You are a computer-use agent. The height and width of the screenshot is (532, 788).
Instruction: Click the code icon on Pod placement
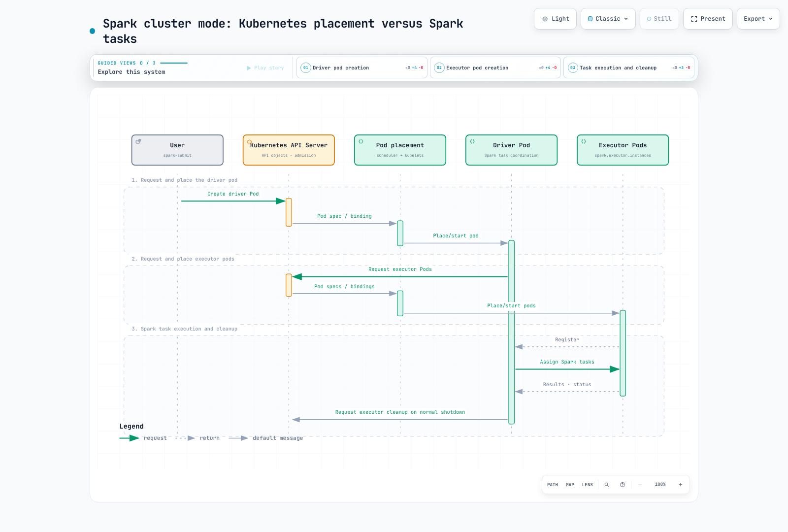click(x=361, y=141)
